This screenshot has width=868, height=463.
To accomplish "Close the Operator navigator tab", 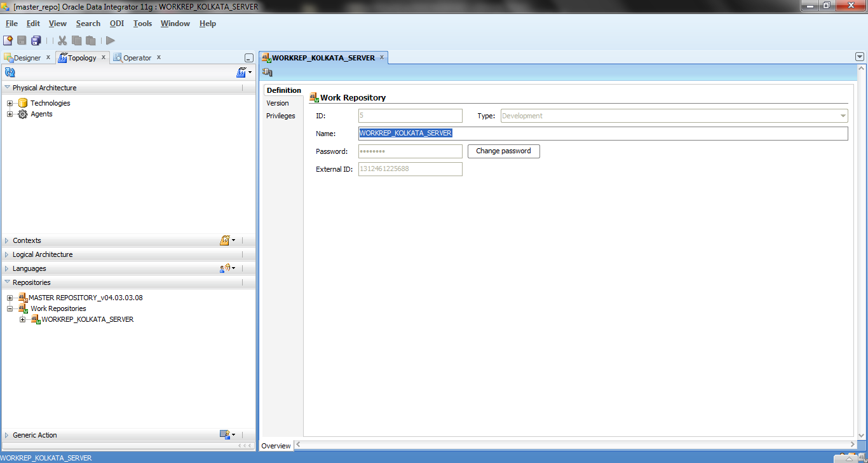I will pyautogui.click(x=159, y=57).
